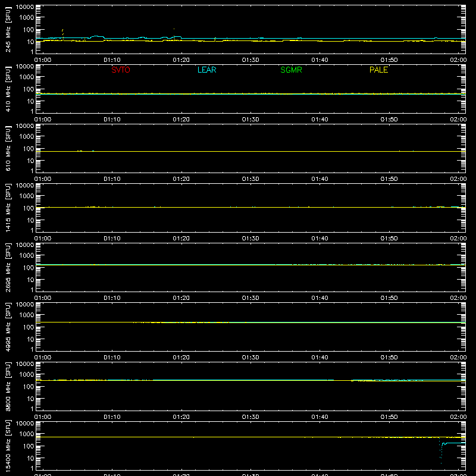Click the red SVTO station legend label

[x=121, y=70]
